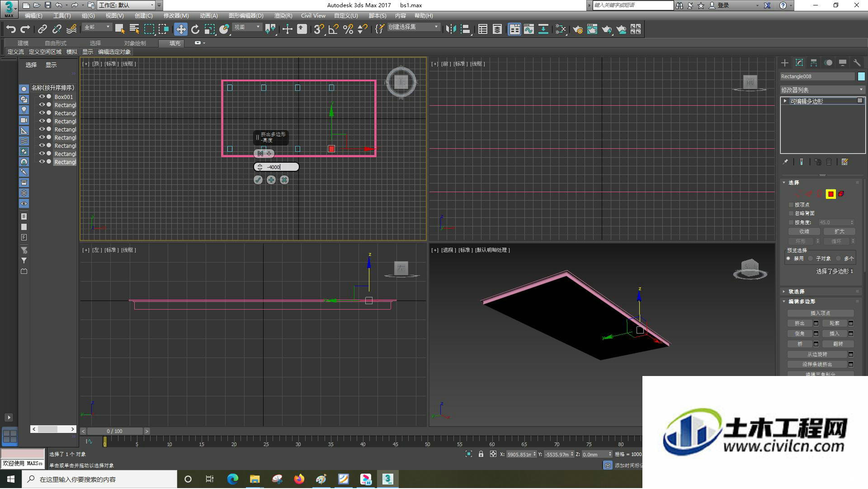Click the 从边旋转 button
The width and height of the screenshot is (868, 489).
817,354
